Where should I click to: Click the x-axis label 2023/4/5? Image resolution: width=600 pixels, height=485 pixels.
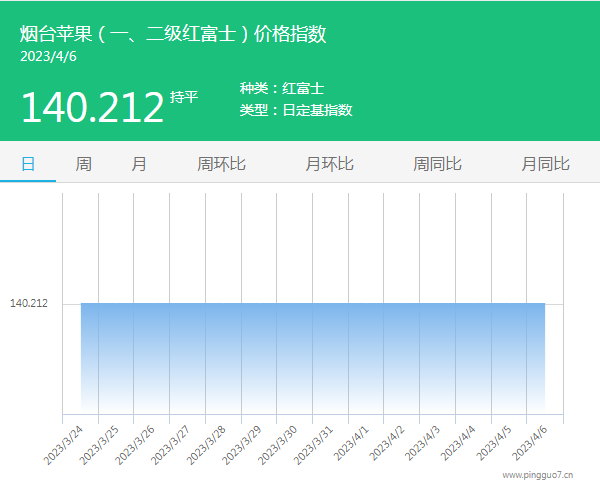click(x=494, y=443)
